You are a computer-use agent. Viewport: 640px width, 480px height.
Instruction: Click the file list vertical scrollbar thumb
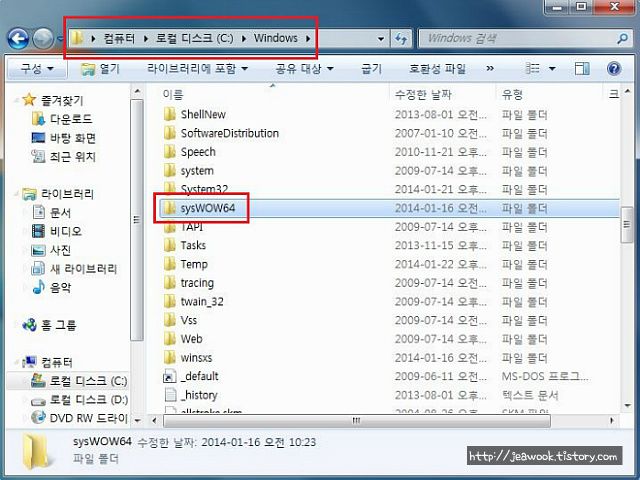[x=627, y=224]
